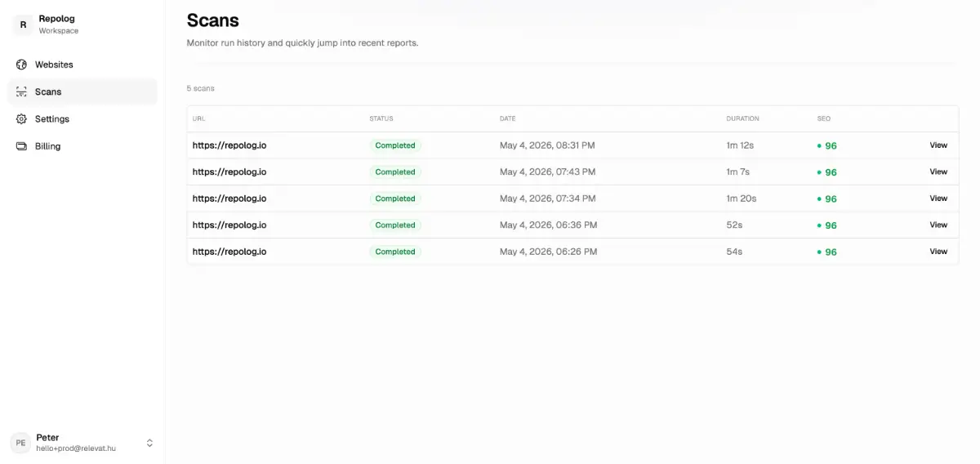
Task: Click the date May 4, 2026, 07:43 PM
Action: coord(547,172)
